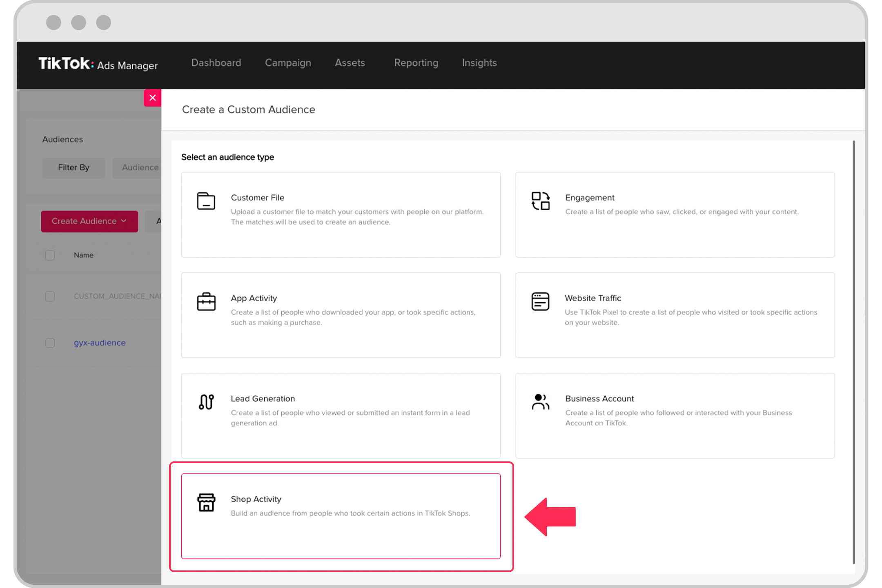Open the Audience filter field
Image resolution: width=882 pixels, height=588 pixels.
tap(138, 167)
